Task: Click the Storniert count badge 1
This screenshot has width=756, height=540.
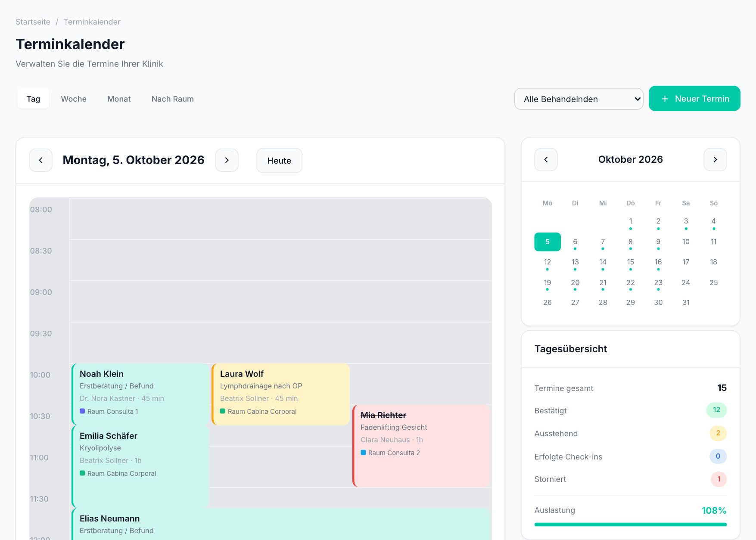Action: point(719,479)
